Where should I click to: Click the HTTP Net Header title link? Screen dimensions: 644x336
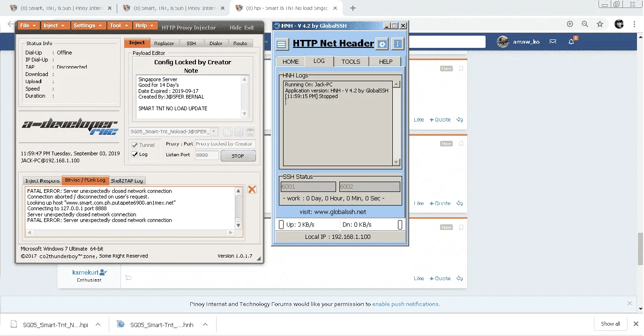click(x=333, y=44)
